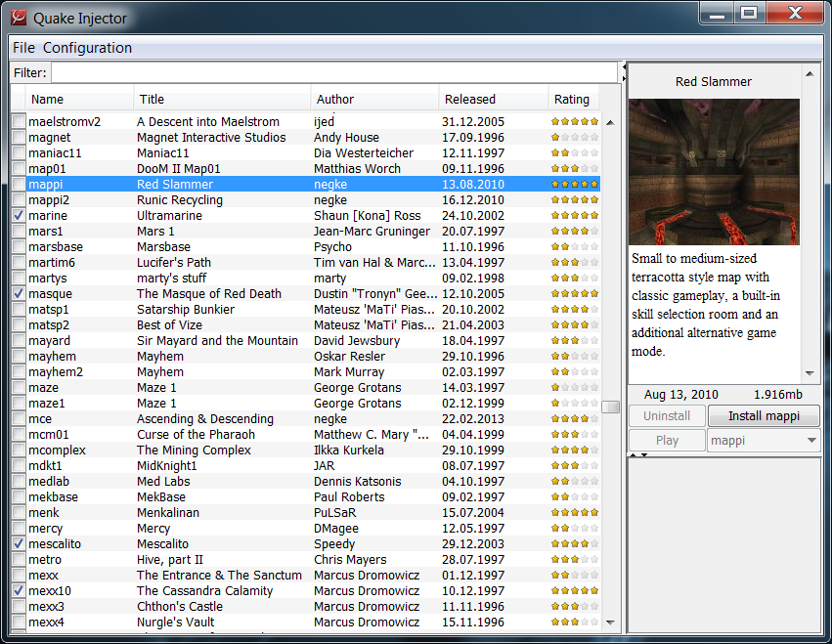Click the mars1 name cell
Image resolution: width=832 pixels, height=644 pixels.
click(x=46, y=232)
